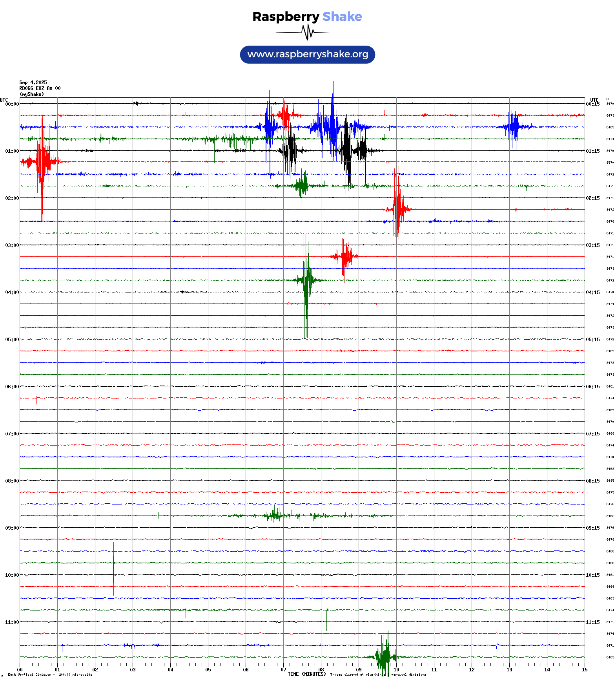Viewport: 616px width, 680px height.
Task: Click the DC column header at top right
Action: [x=608, y=99]
